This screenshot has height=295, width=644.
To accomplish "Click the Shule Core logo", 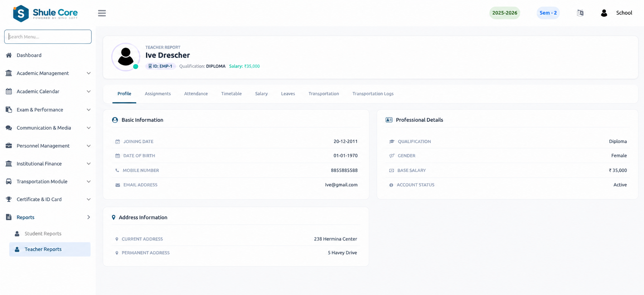I will coord(45,14).
